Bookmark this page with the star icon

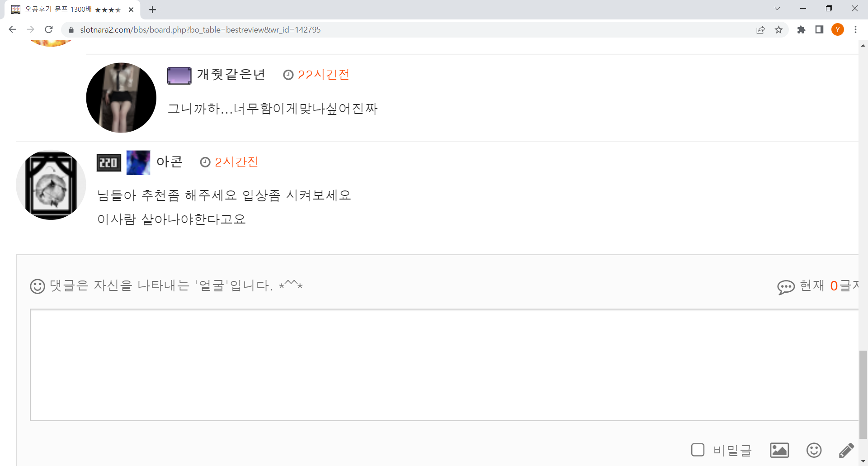[778, 30]
